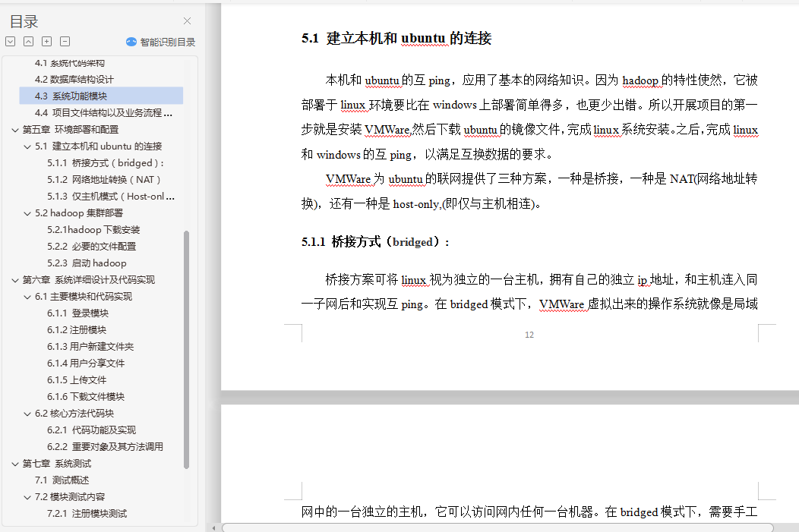This screenshot has height=532, width=799.
Task: Select 6.1.4 用户分享文件 entry
Action: click(86, 364)
